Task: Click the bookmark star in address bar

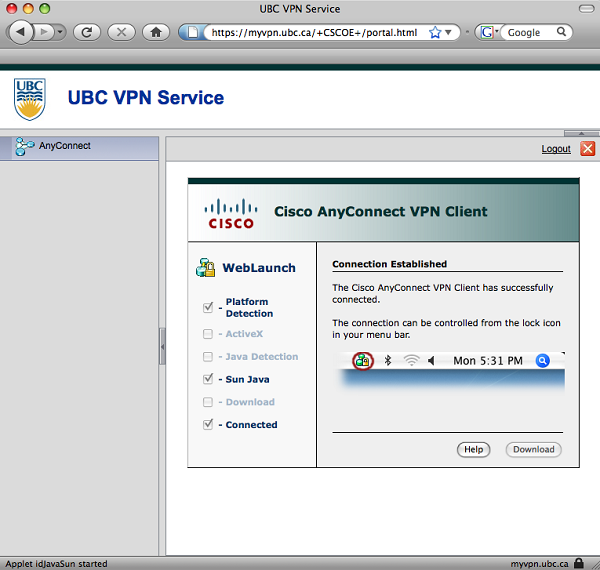Action: [435, 32]
